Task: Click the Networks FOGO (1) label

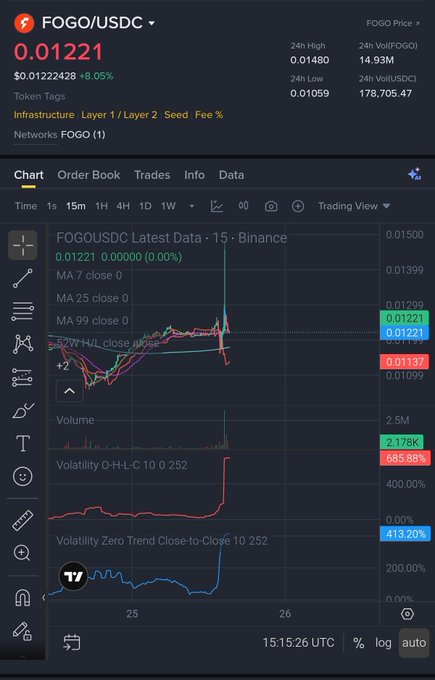Action: pyautogui.click(x=59, y=134)
